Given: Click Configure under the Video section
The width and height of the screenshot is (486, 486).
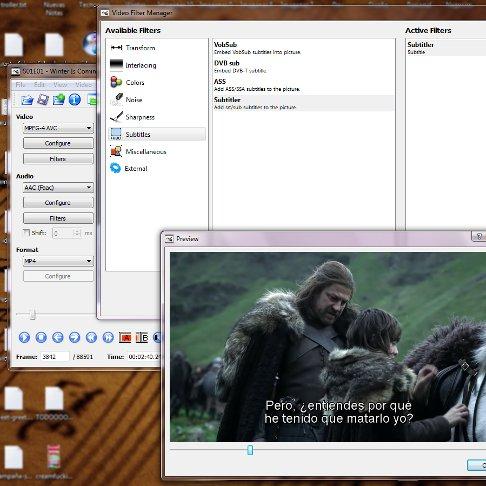Looking at the screenshot, I should [58, 143].
